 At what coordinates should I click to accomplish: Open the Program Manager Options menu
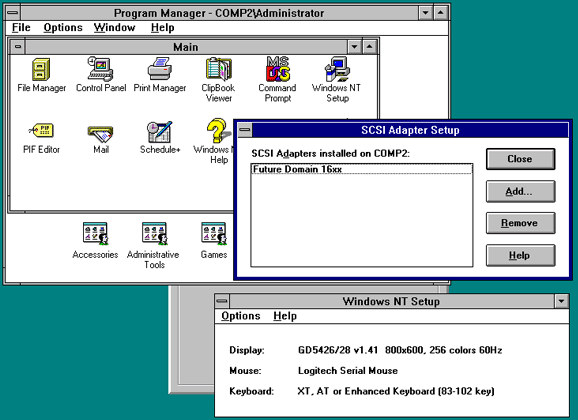63,28
